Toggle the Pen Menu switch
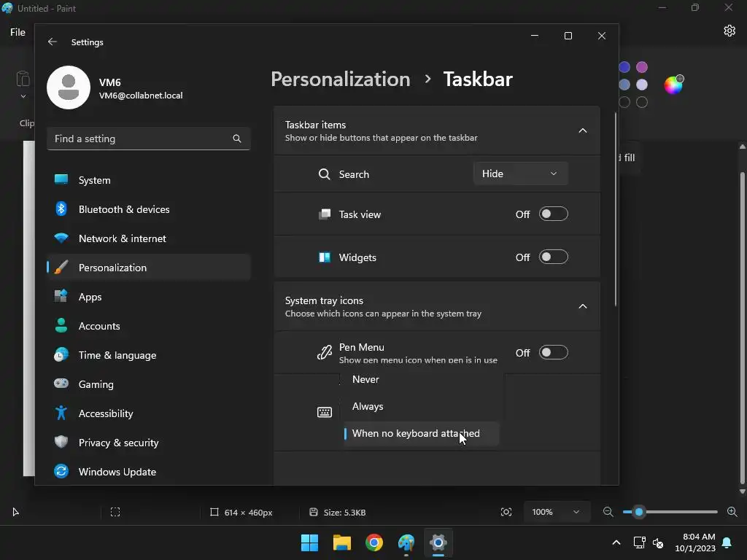 click(x=553, y=352)
